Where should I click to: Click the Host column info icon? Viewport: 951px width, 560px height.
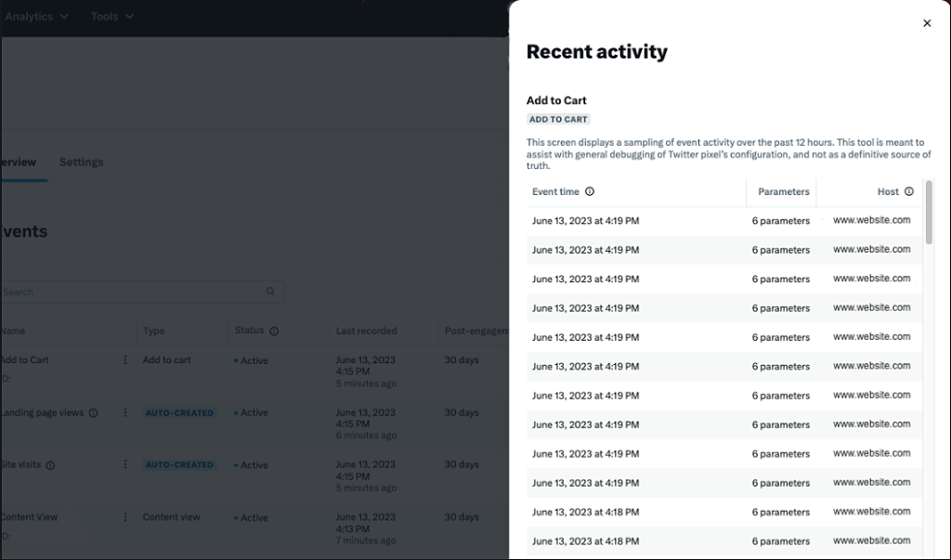click(x=908, y=191)
